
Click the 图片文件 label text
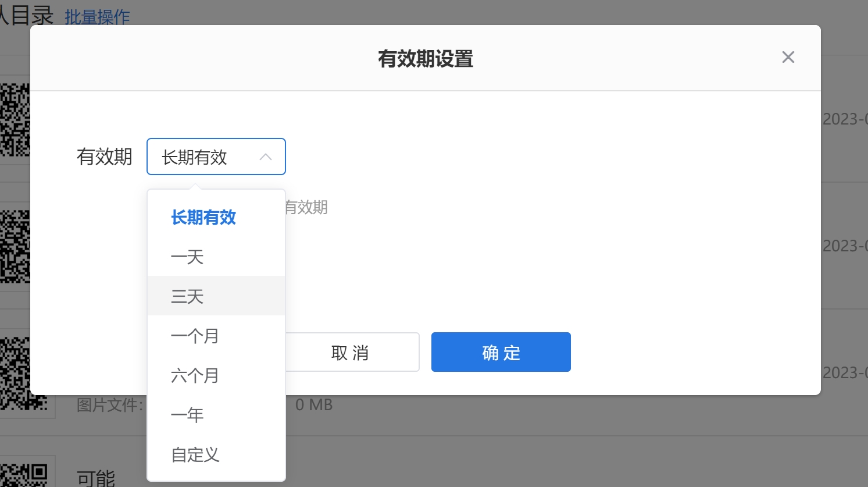point(109,405)
